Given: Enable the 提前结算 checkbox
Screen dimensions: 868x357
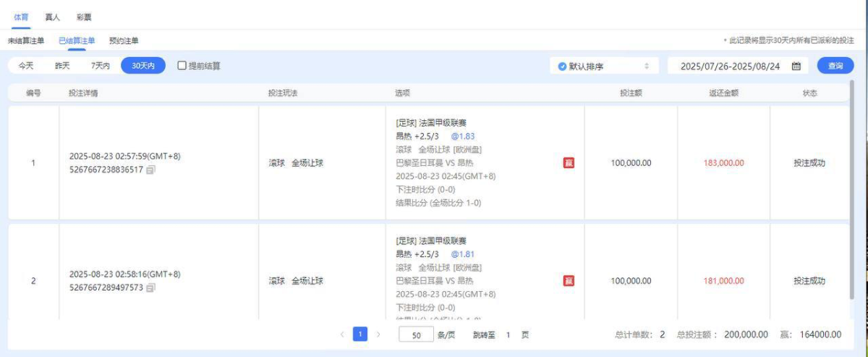Looking at the screenshot, I should 182,66.
